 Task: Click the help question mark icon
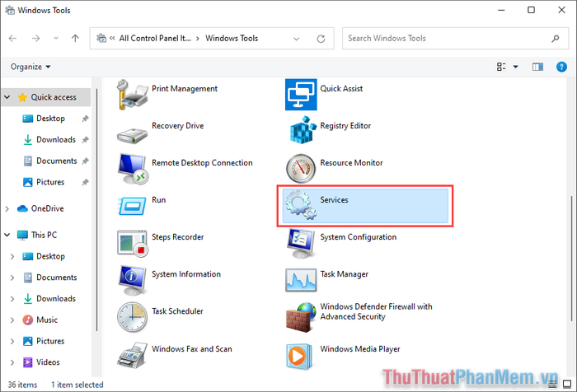(561, 67)
